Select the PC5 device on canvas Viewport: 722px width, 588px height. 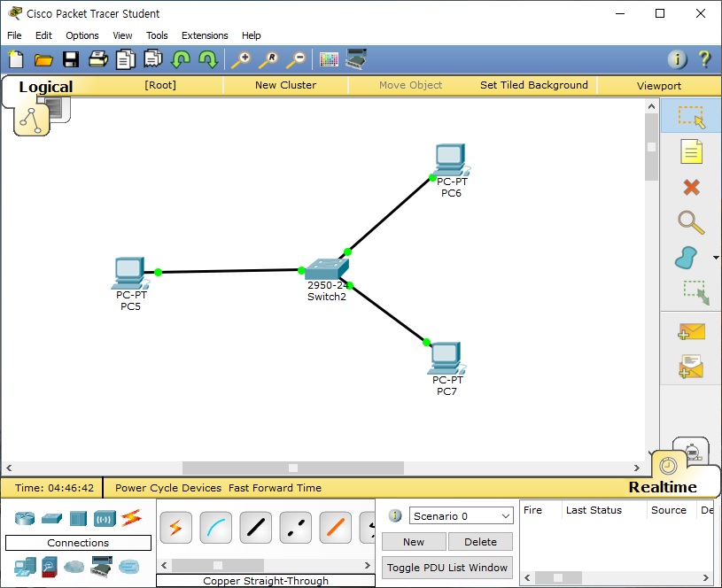[129, 273]
